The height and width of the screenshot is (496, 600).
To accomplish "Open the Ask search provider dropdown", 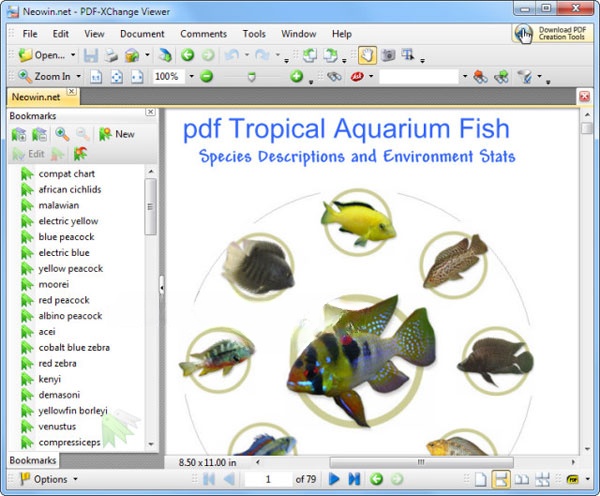I will click(x=371, y=77).
